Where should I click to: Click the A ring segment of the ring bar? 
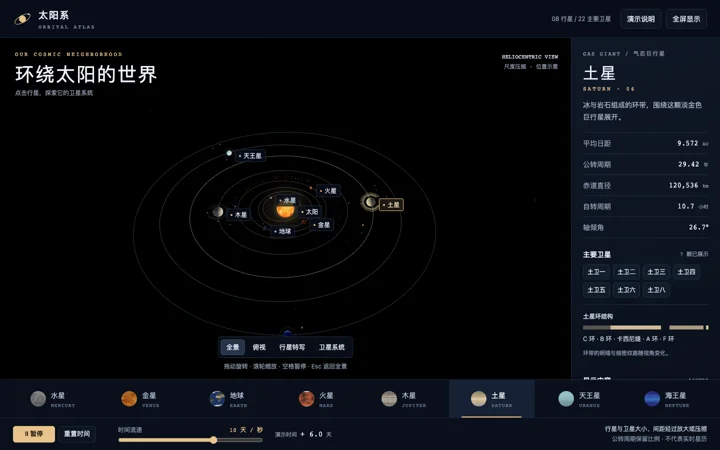click(686, 327)
